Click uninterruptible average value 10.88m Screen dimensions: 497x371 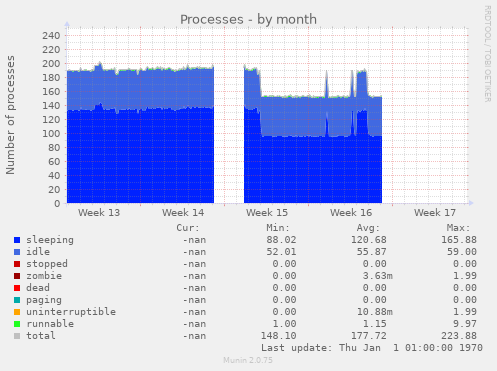click(375, 312)
